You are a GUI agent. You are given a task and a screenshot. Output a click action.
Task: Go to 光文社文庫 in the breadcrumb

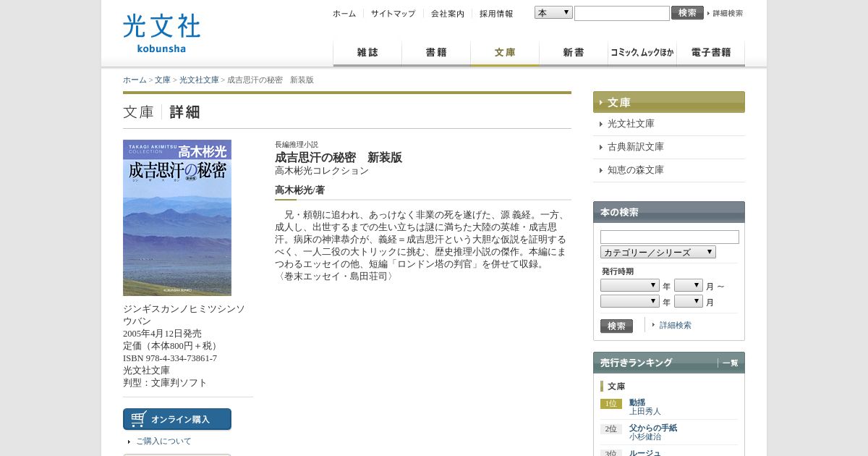tap(199, 80)
